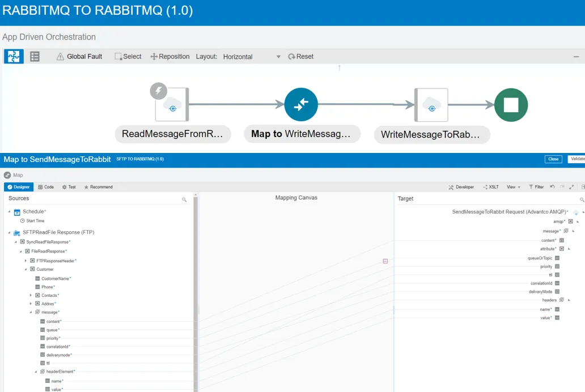585x392 pixels.
Task: Select the source content element
Action: 53,321
